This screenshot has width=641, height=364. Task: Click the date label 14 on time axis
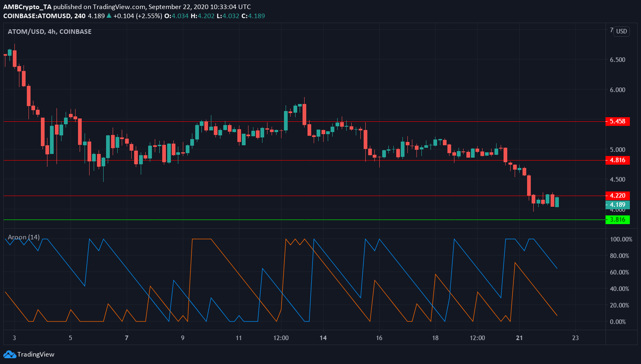(323, 338)
